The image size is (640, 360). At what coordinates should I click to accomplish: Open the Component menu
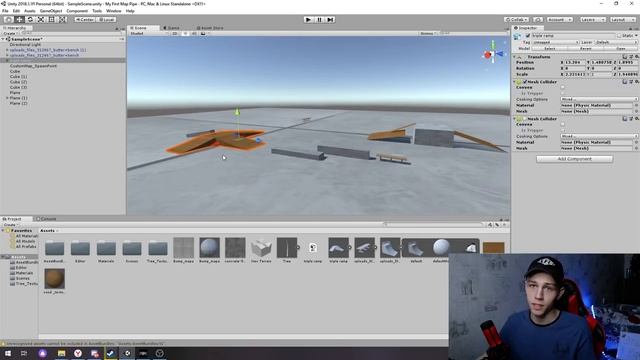tap(77, 11)
